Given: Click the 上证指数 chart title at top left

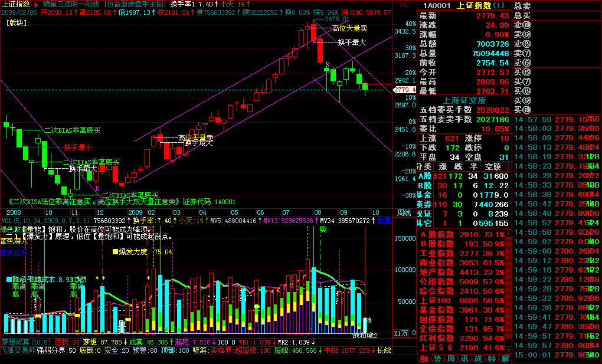Looking at the screenshot, I should tap(16, 4).
